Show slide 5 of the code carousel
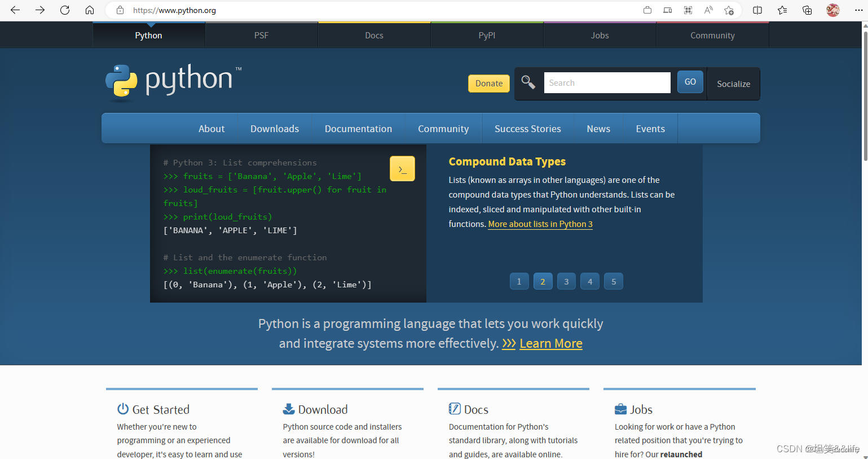The image size is (868, 459). point(614,281)
